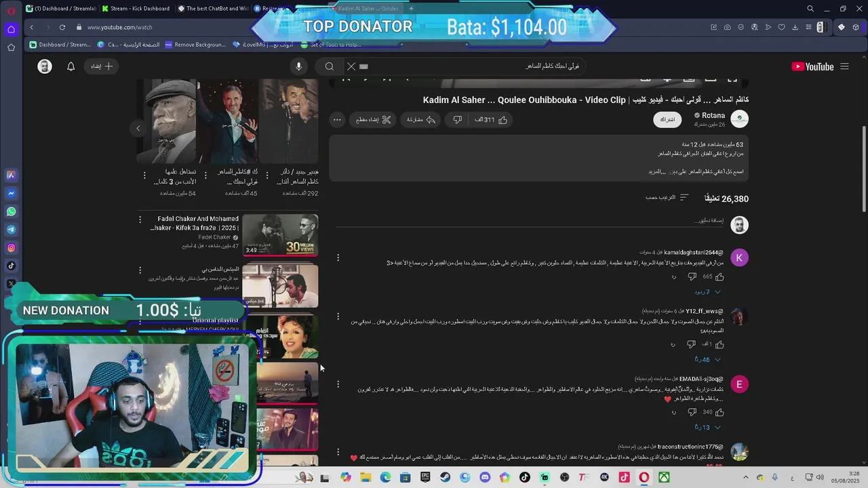Open the Rotana channel avatar
The height and width of the screenshot is (488, 868).
(739, 119)
